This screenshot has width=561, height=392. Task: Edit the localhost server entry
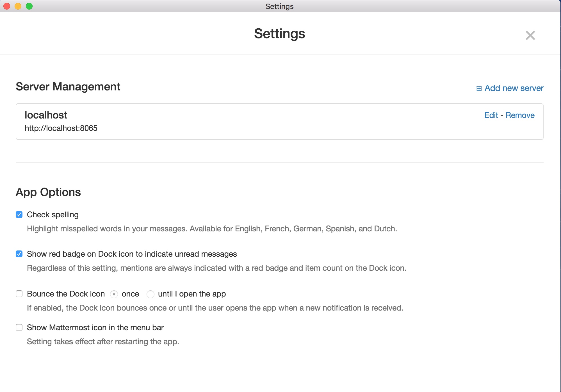(x=491, y=115)
